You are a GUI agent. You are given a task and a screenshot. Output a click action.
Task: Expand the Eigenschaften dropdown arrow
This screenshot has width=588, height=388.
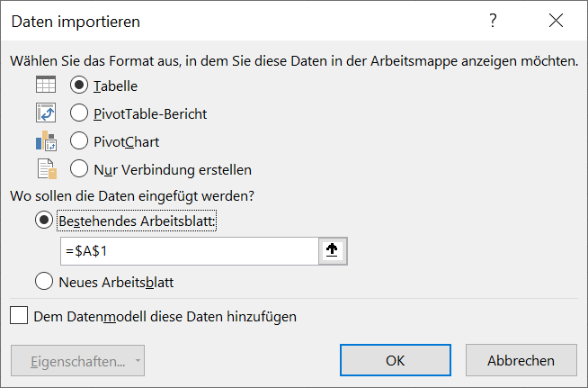pyautogui.click(x=138, y=361)
